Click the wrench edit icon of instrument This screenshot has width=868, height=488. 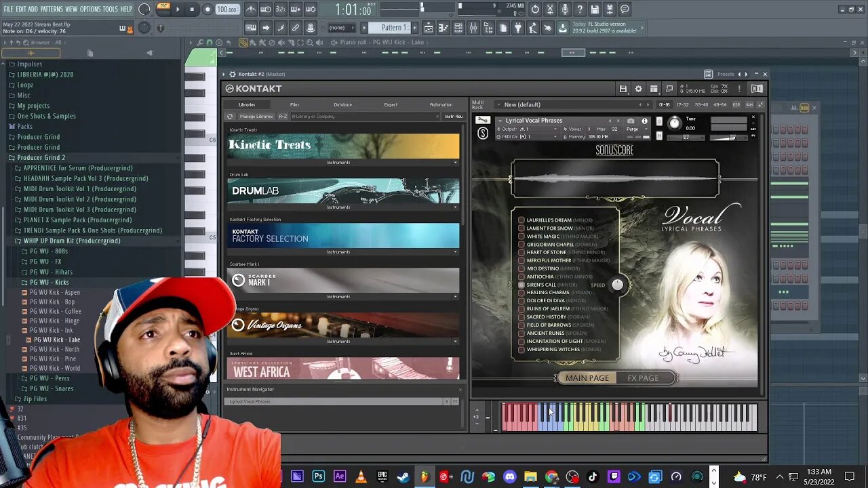pos(482,120)
